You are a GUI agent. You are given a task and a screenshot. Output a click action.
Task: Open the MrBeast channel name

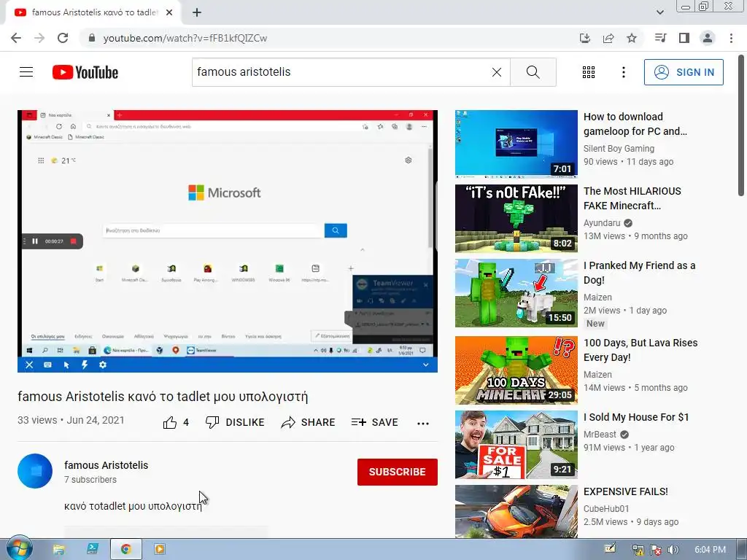tap(600, 435)
